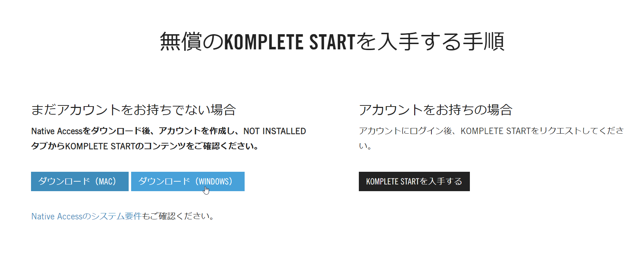Click the word START in the main title
This screenshot has height=255, width=644.
pos(332,42)
